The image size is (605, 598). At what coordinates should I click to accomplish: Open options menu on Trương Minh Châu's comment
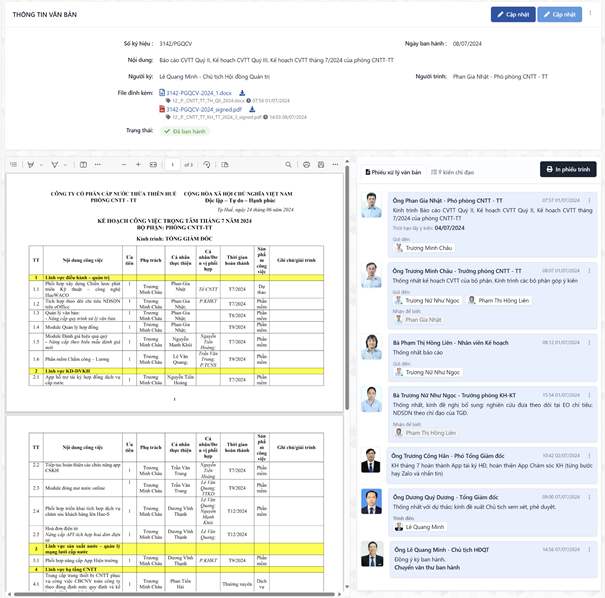[589, 271]
